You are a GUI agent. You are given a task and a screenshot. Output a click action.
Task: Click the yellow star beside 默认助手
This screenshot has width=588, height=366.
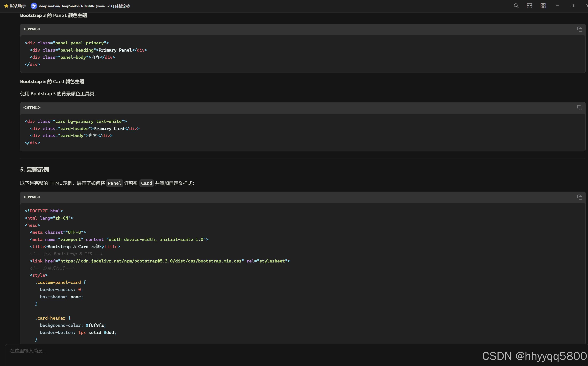click(6, 6)
